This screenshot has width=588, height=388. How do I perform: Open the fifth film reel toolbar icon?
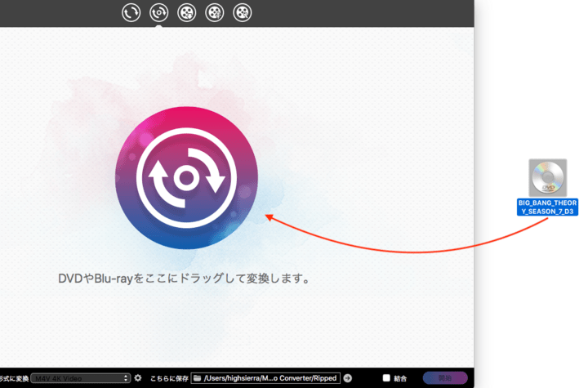[x=243, y=11]
